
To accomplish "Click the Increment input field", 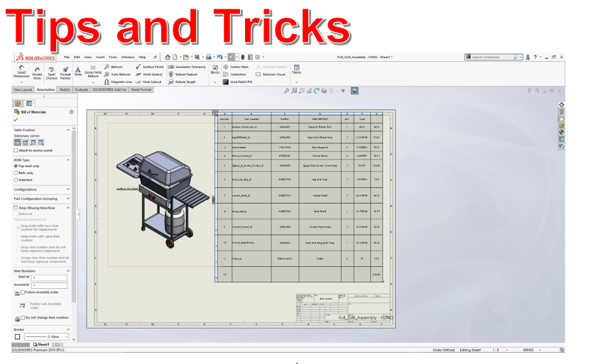I will (49, 285).
